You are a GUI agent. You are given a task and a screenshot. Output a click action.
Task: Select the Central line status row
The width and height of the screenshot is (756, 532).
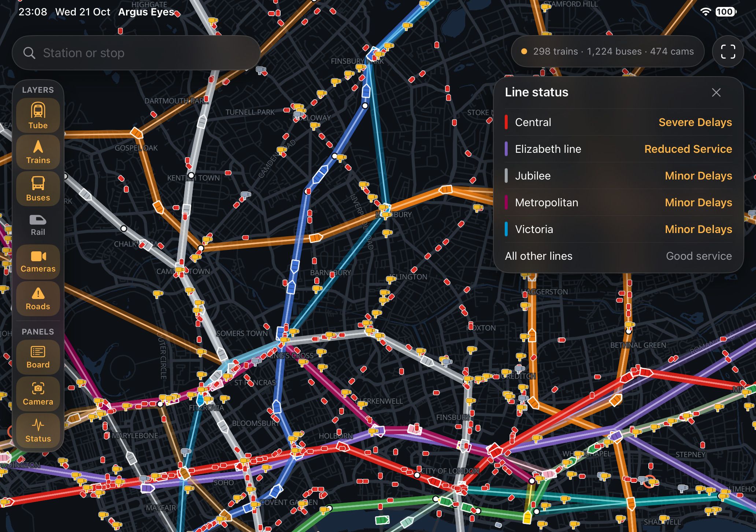click(x=618, y=122)
